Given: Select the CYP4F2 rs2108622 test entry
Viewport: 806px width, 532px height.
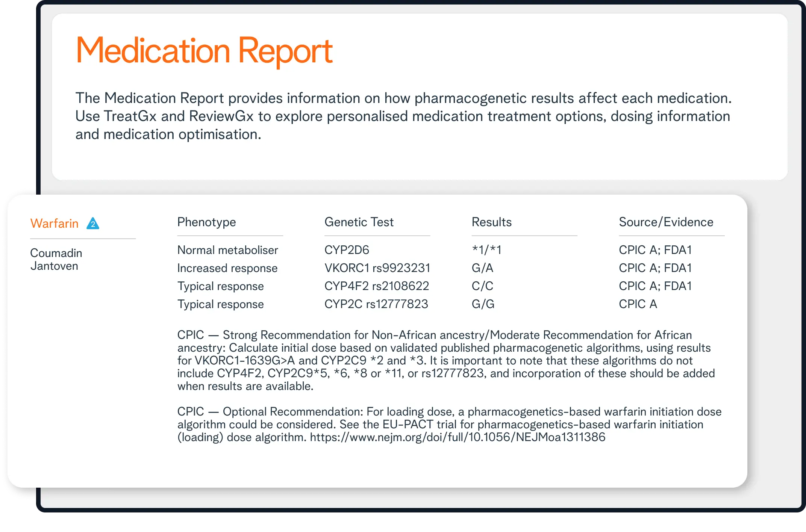Looking at the screenshot, I should point(376,286).
